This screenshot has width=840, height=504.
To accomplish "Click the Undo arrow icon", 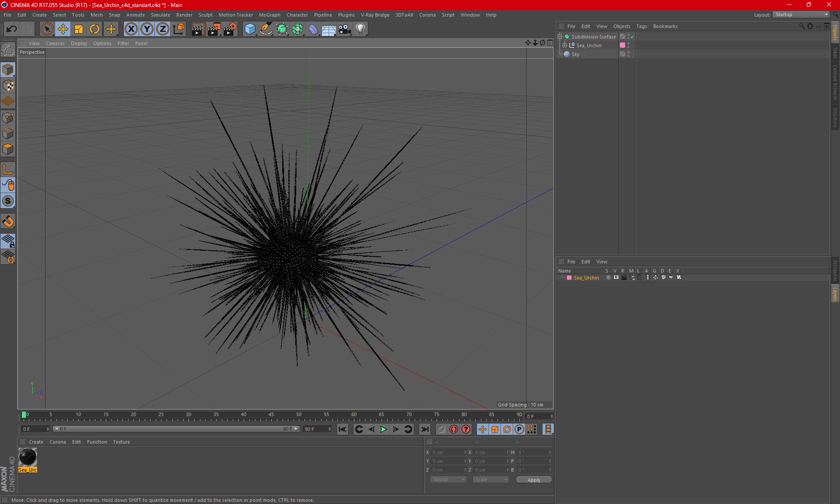I will 12,29.
